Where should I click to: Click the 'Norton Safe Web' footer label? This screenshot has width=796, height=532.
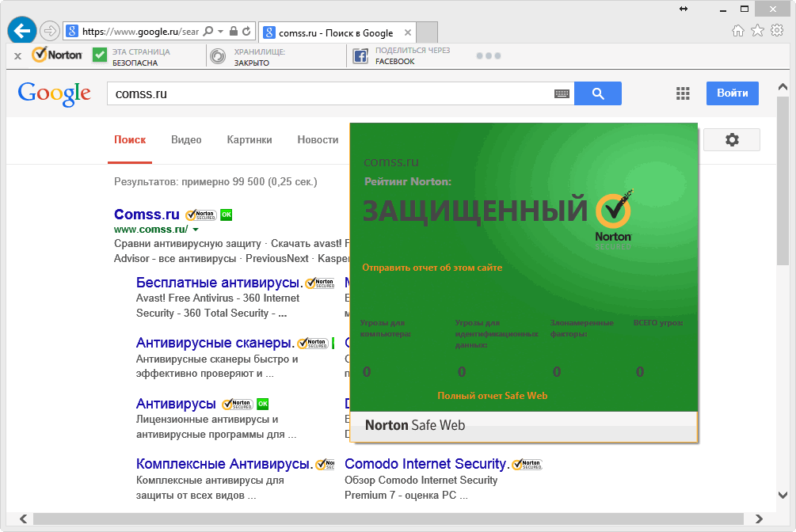(415, 425)
